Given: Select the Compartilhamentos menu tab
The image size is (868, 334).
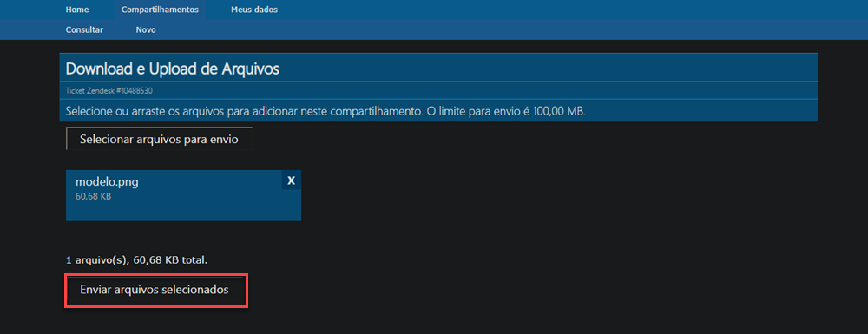Looking at the screenshot, I should click(160, 10).
